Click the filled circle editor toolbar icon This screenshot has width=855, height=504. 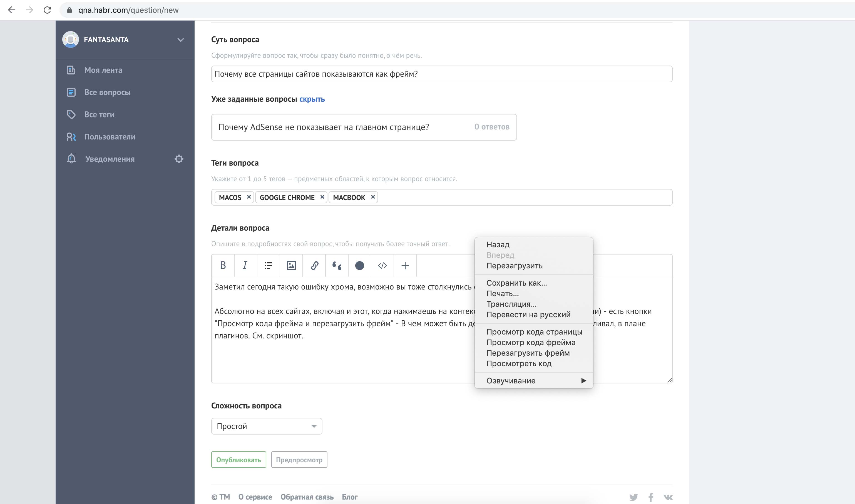(x=359, y=266)
